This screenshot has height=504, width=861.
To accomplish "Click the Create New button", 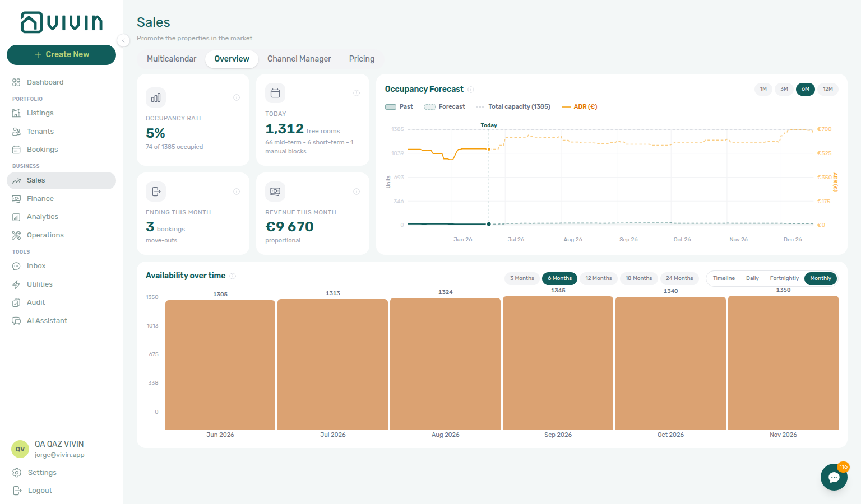I will (61, 55).
